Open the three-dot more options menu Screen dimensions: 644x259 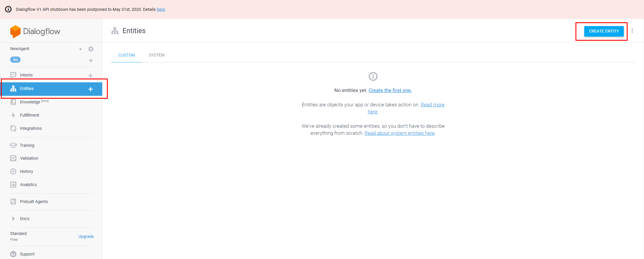pos(632,31)
